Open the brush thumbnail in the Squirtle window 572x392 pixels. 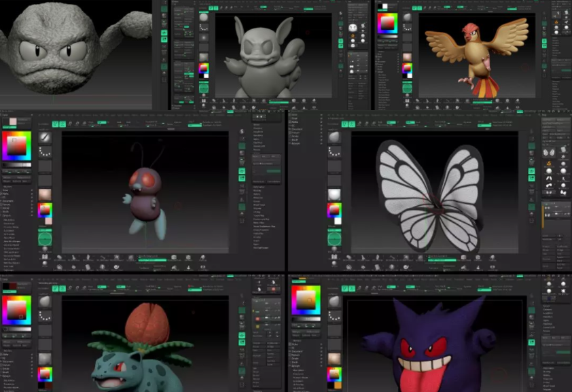[204, 17]
